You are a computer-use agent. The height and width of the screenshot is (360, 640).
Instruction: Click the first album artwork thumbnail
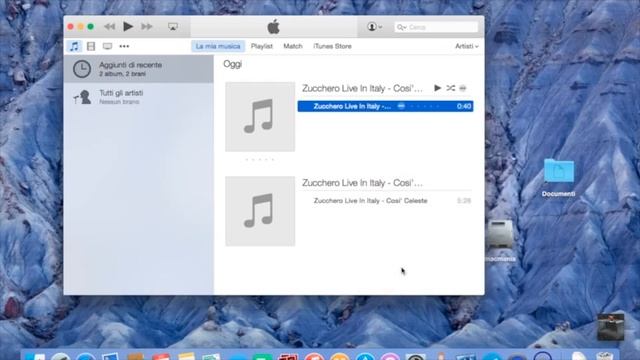coord(260,117)
